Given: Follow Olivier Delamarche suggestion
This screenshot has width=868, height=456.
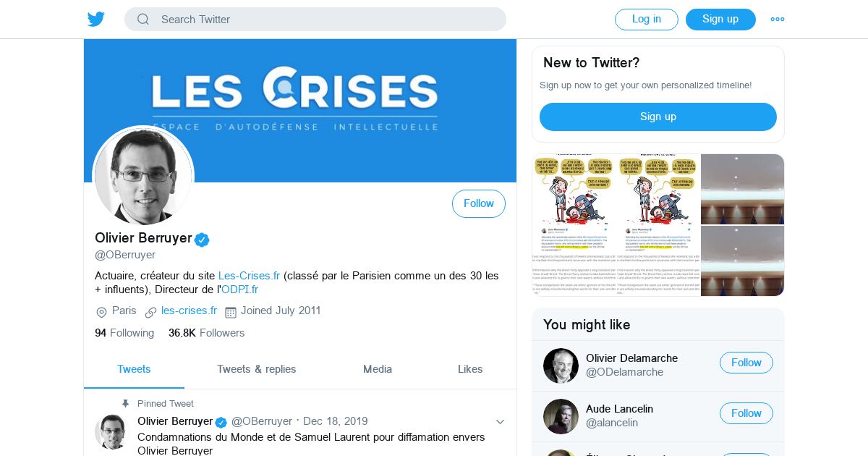Looking at the screenshot, I should [746, 363].
